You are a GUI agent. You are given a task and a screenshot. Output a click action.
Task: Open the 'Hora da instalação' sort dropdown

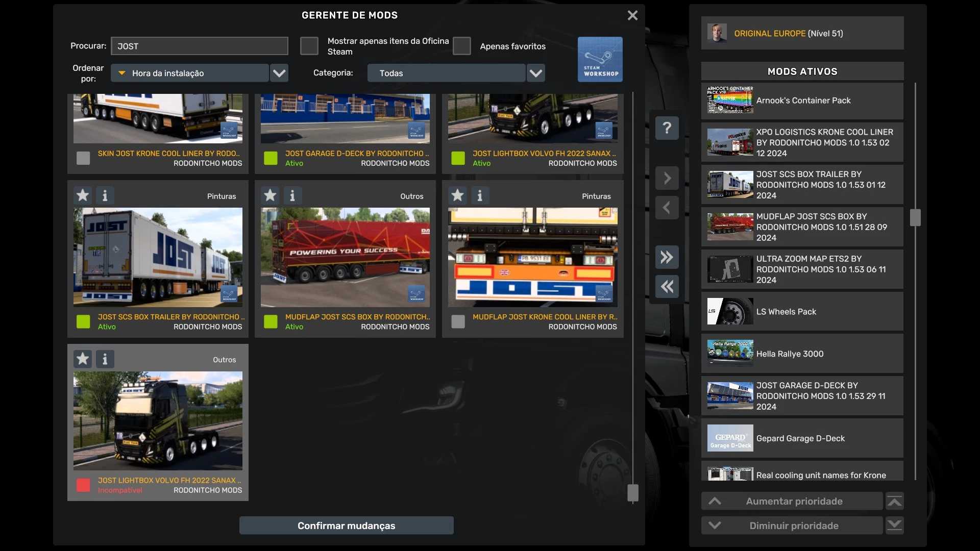(x=190, y=73)
